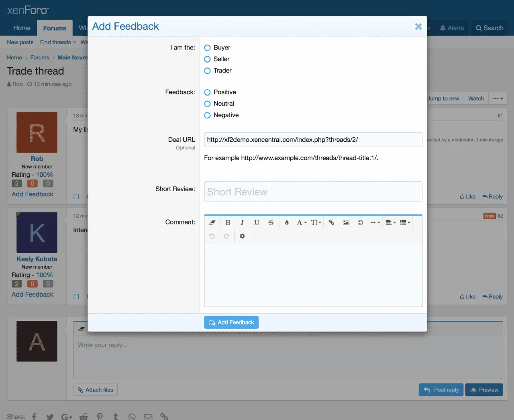Click the insert link icon
Screen dimensions: 514x420
point(331,222)
